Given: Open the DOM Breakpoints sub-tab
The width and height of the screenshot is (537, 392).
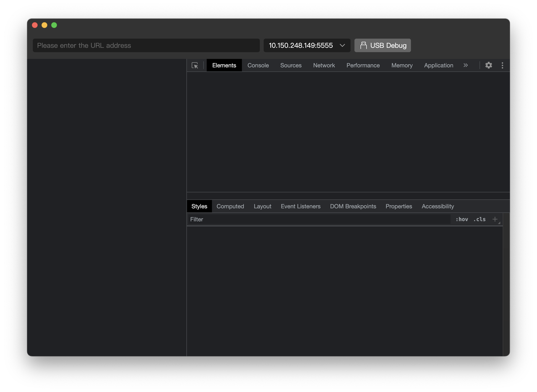Looking at the screenshot, I should [353, 206].
